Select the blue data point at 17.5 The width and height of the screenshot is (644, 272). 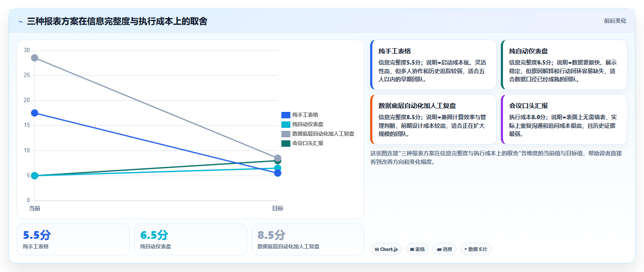click(x=34, y=113)
